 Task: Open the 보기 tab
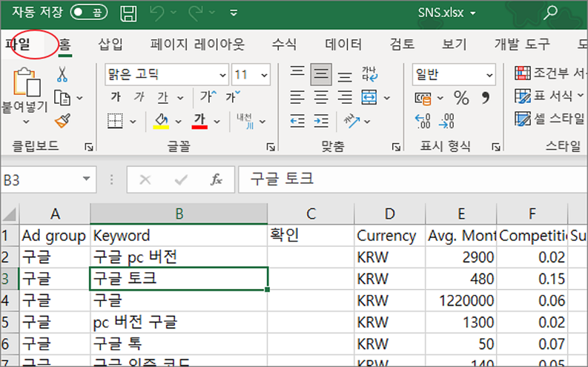(454, 44)
